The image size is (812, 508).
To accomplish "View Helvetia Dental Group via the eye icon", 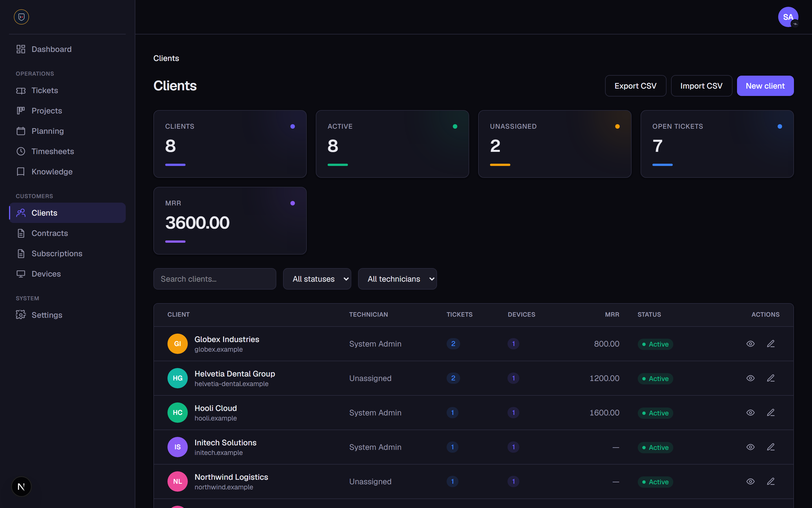I will pos(751,378).
